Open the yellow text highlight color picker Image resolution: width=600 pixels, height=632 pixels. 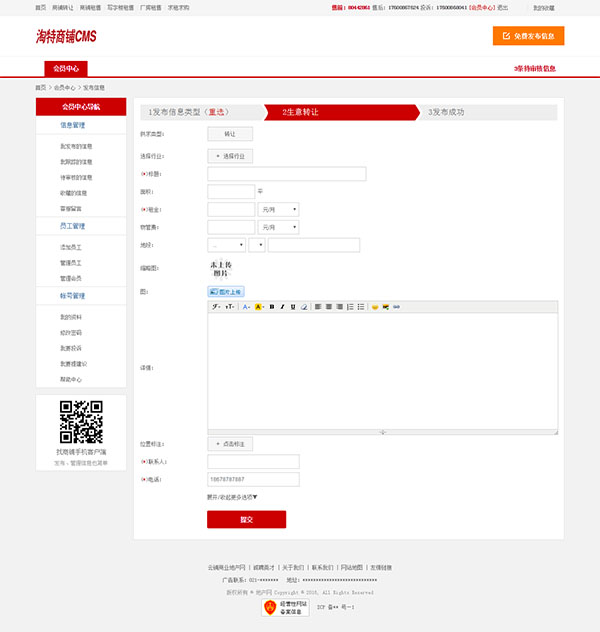(259, 306)
